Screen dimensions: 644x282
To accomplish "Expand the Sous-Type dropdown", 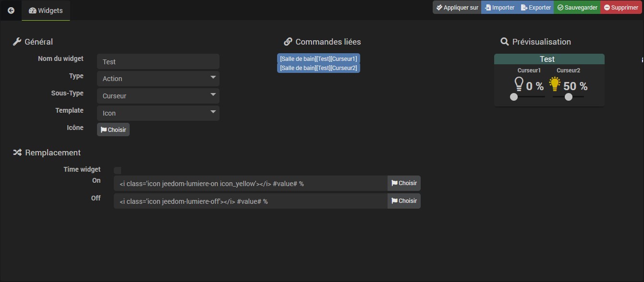I will (x=158, y=96).
